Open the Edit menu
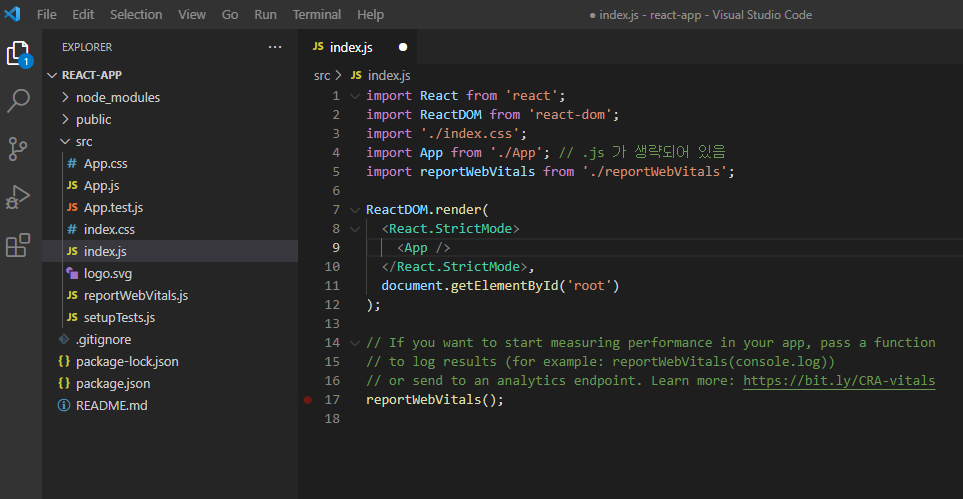Viewport: 963px width, 499px height. click(x=83, y=14)
